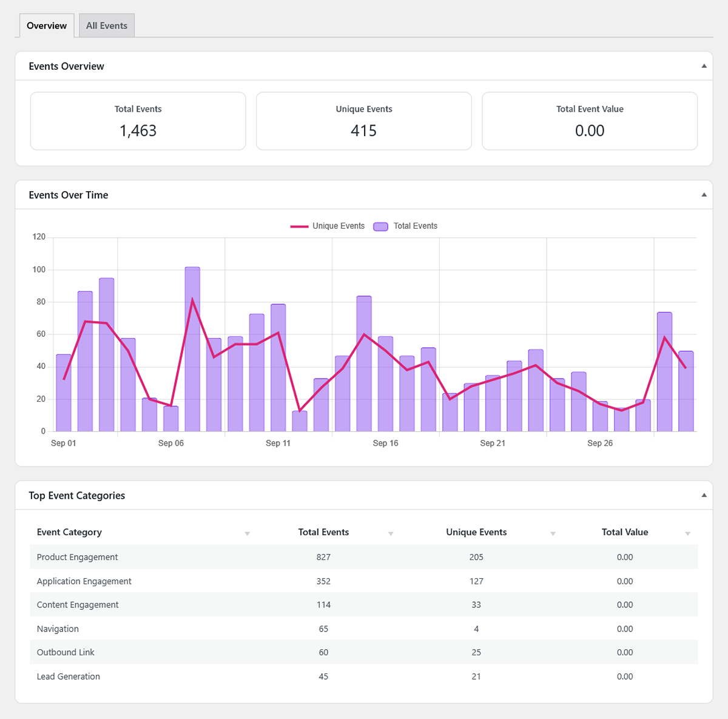Click the Unique Events 415 card

pyautogui.click(x=364, y=121)
